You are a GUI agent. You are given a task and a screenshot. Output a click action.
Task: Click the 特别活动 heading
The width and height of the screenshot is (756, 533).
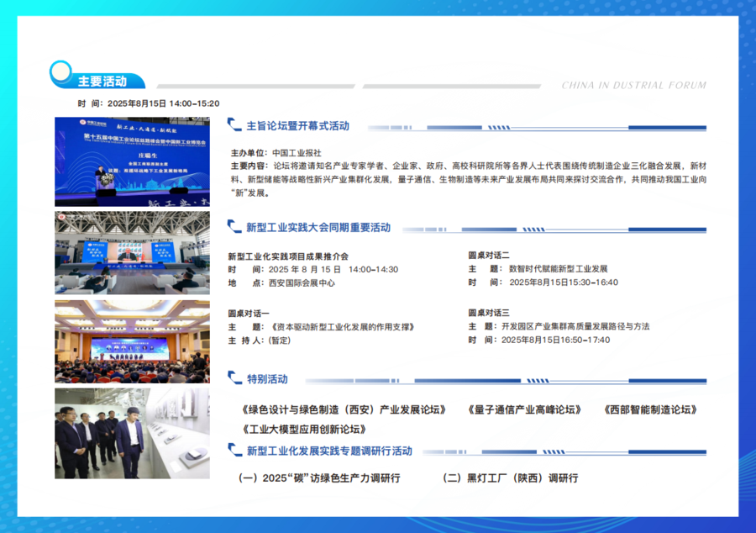click(x=268, y=379)
